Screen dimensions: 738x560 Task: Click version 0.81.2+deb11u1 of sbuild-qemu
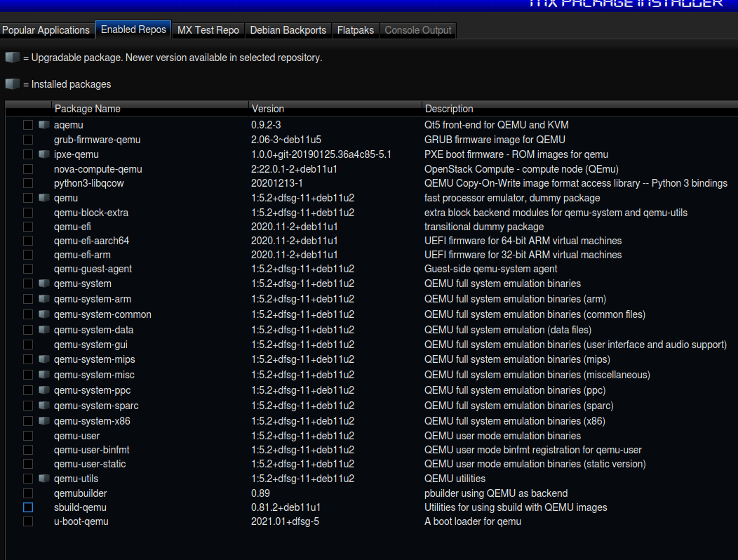tap(286, 508)
